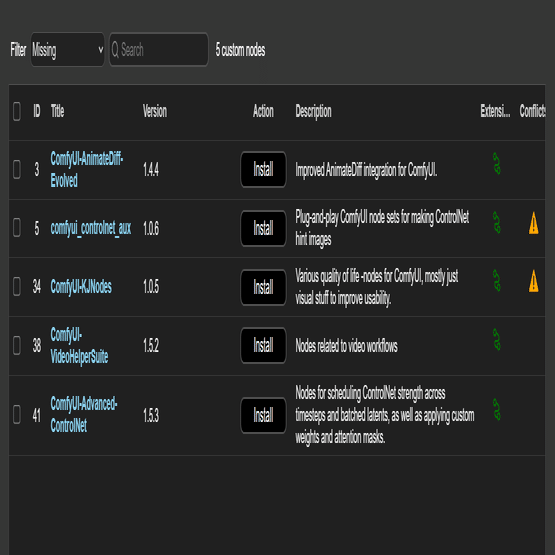This screenshot has width=555, height=555.
Task: Click the green extension icon for ComfyUI-AnimateDiff-Evolved
Action: [497, 164]
